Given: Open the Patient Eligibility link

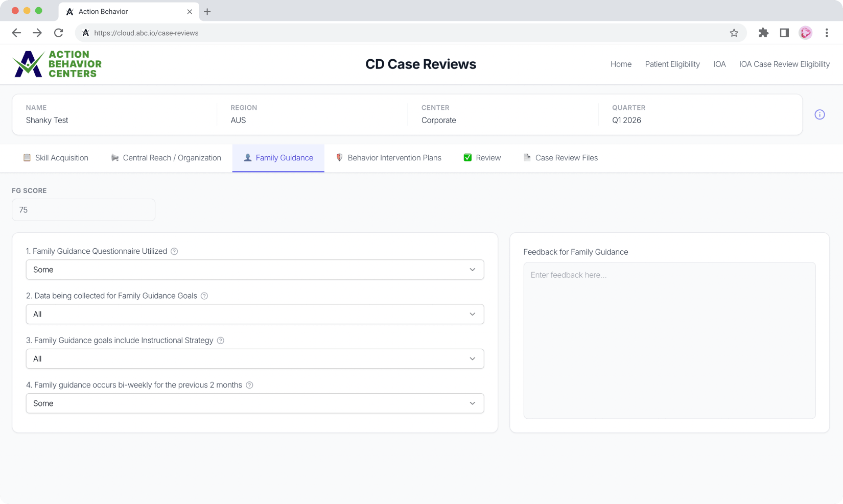Looking at the screenshot, I should (672, 64).
